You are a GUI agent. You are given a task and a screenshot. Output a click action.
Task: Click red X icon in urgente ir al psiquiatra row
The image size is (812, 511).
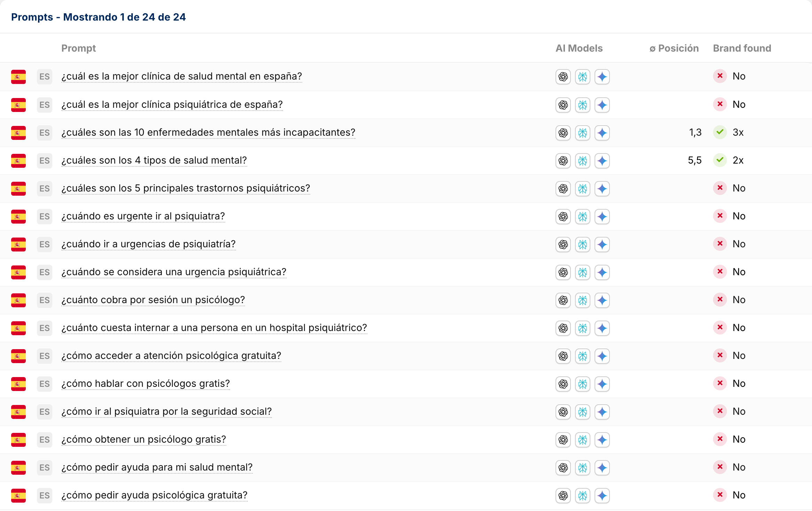(x=720, y=216)
